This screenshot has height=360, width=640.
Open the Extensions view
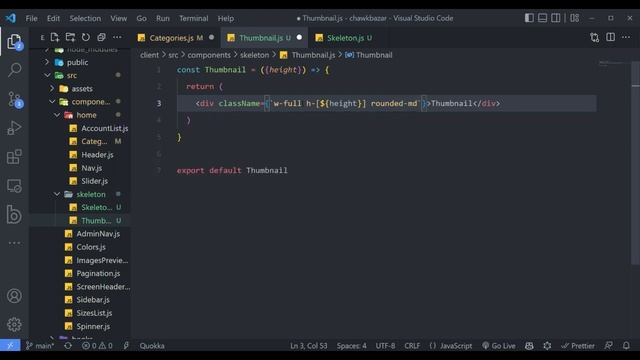pos(14,157)
